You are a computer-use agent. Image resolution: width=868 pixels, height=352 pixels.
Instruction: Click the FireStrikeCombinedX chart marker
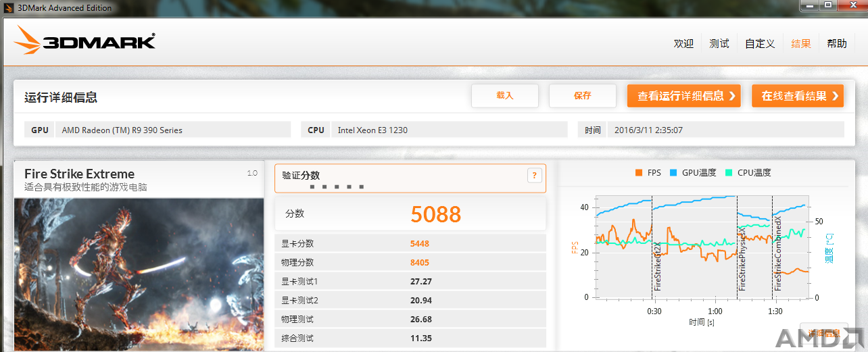click(778, 254)
